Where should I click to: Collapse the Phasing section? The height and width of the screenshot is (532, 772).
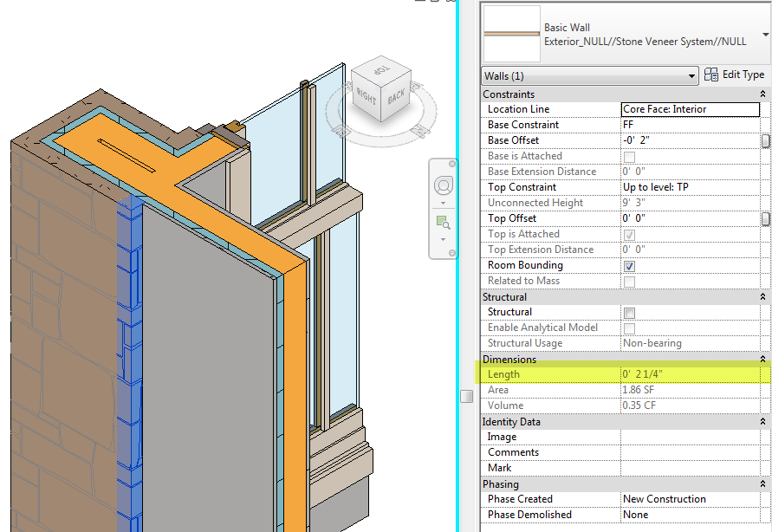click(761, 483)
